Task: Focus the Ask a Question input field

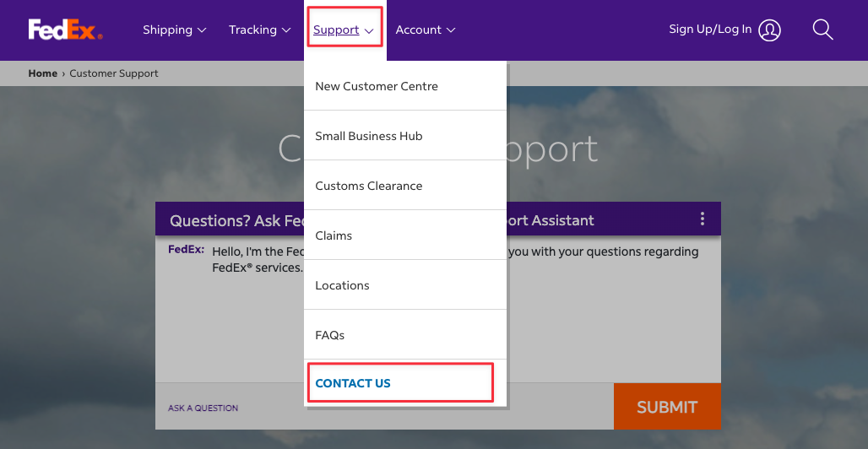Action: (384, 407)
